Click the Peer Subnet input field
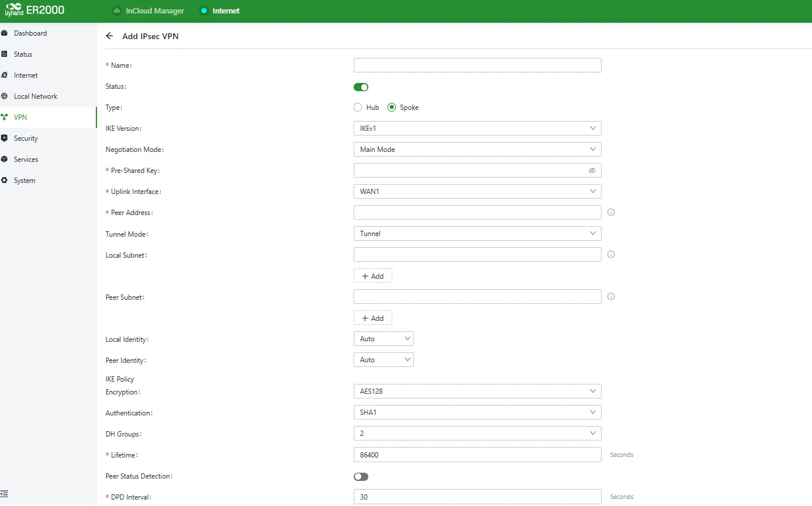The height and width of the screenshot is (506, 812). pos(478,297)
